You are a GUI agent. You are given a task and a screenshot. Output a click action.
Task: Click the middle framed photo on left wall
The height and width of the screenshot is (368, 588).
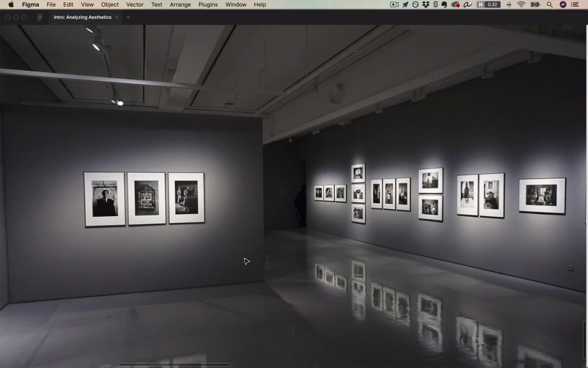(x=146, y=199)
